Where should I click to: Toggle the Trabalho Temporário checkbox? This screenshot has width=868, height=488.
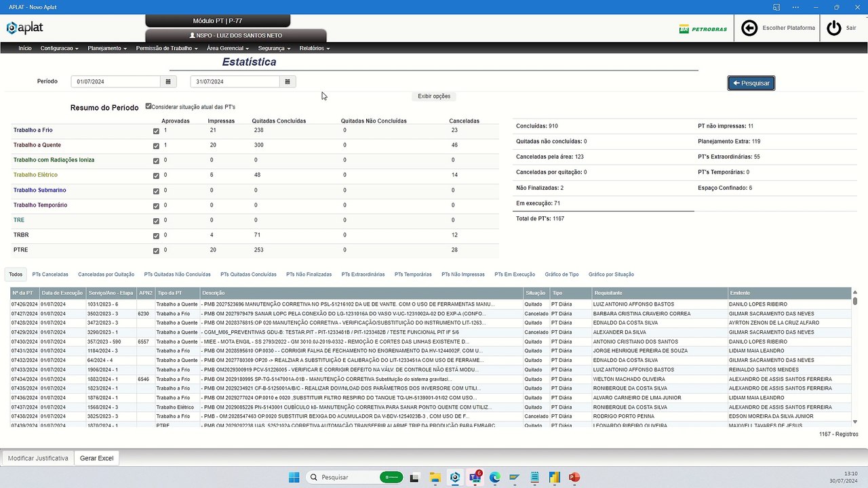(x=156, y=206)
